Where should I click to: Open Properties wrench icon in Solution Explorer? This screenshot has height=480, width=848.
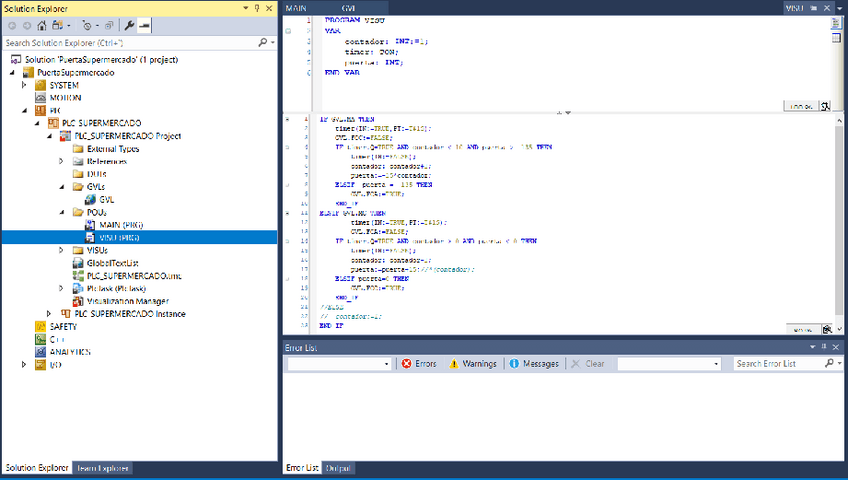(130, 24)
